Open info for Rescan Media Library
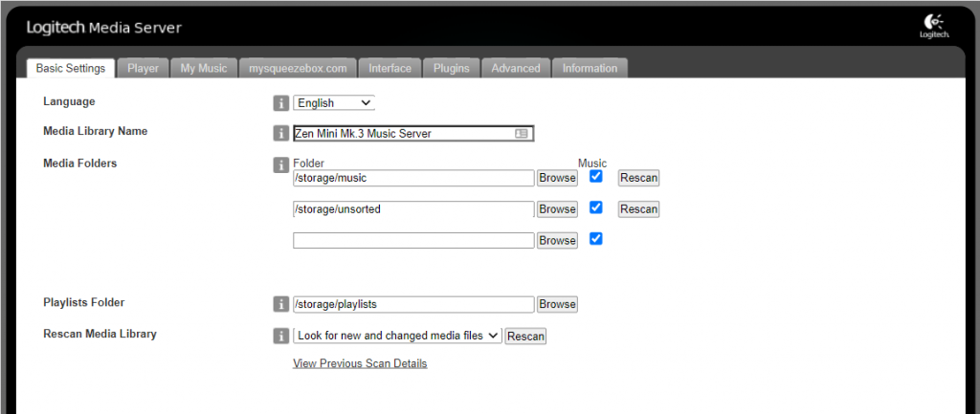Screen dimensions: 980x414 point(281,336)
